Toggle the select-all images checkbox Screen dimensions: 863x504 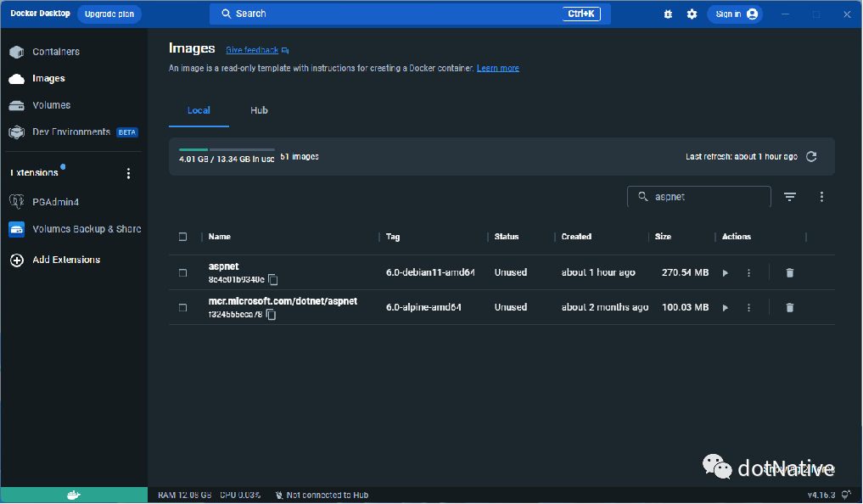tap(182, 237)
